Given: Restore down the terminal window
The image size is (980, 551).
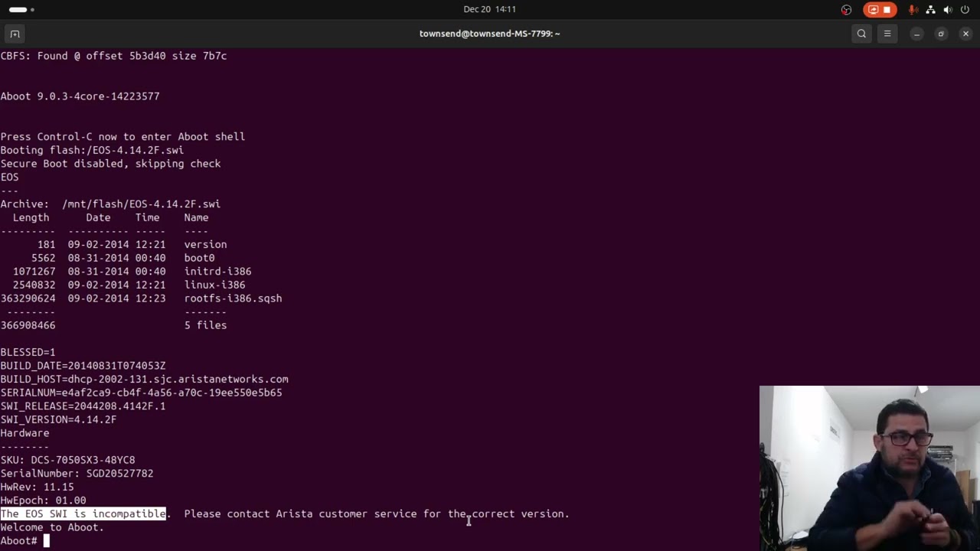Looking at the screenshot, I should [941, 34].
